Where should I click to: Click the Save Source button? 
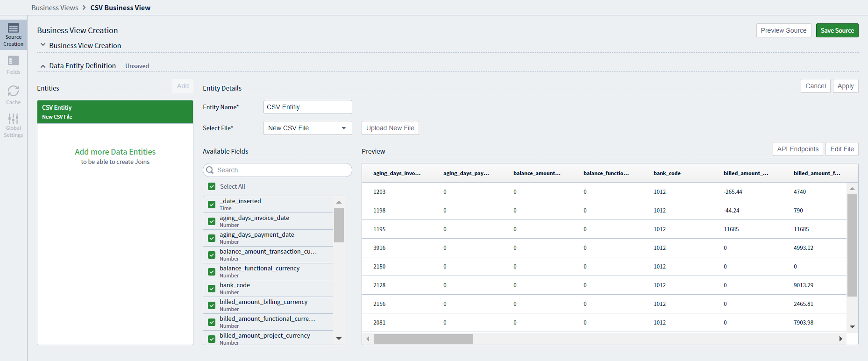point(837,30)
